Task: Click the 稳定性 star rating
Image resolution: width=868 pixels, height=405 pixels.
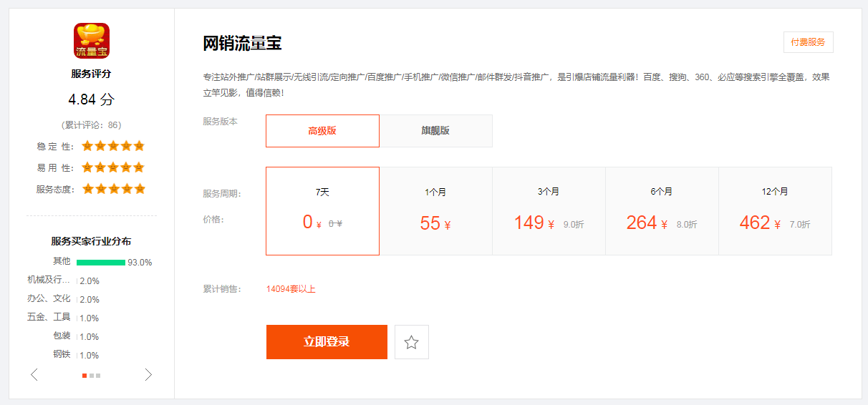Action: pyautogui.click(x=113, y=146)
